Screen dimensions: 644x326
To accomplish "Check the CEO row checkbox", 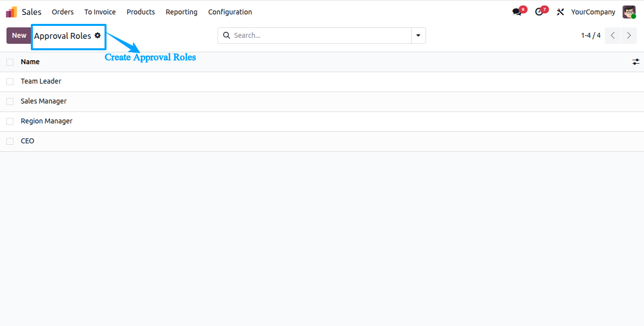I will click(10, 141).
